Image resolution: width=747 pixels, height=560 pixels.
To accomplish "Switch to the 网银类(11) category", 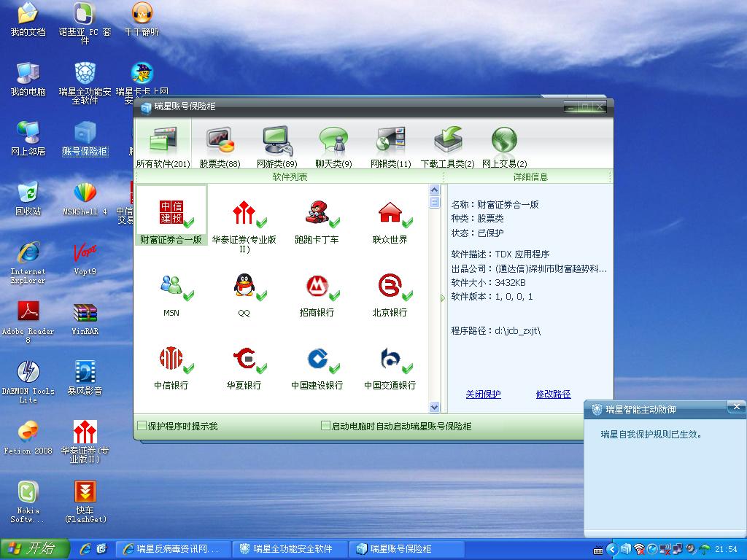I will coord(391,147).
